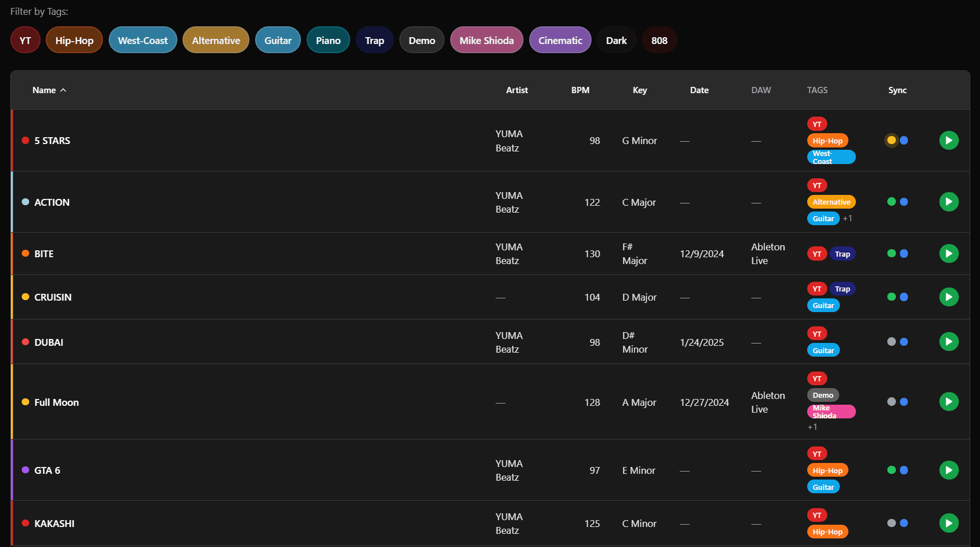Image resolution: width=980 pixels, height=547 pixels.
Task: Click the Alternative tag on ACTION row
Action: tap(831, 202)
